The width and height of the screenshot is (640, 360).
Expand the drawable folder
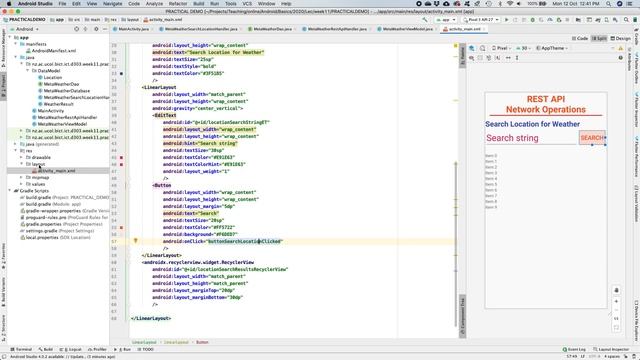click(22, 157)
